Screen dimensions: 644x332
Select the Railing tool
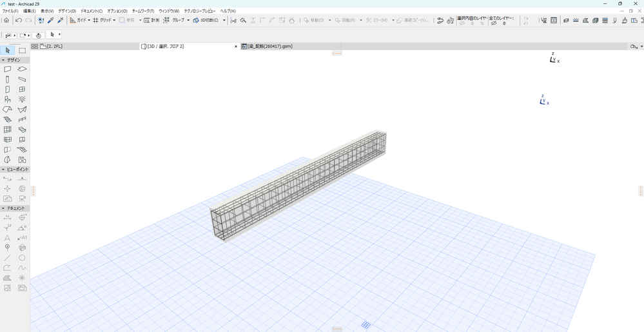pyautogui.click(x=22, y=119)
